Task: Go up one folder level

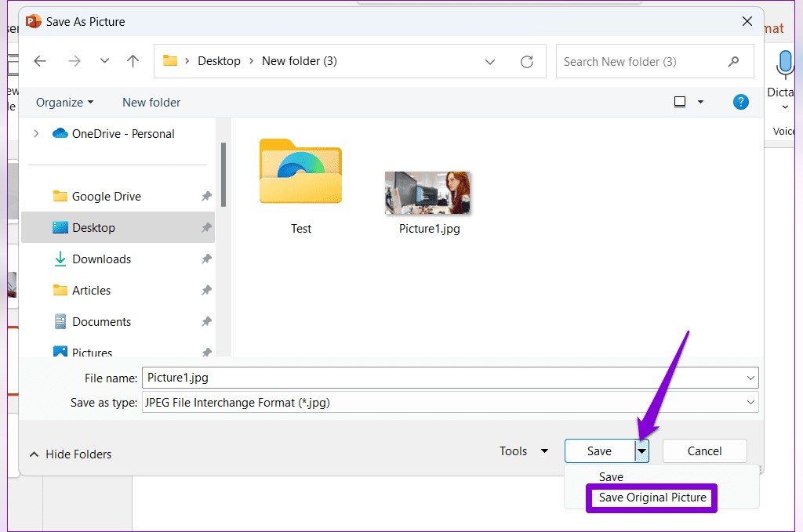Action: [x=133, y=61]
